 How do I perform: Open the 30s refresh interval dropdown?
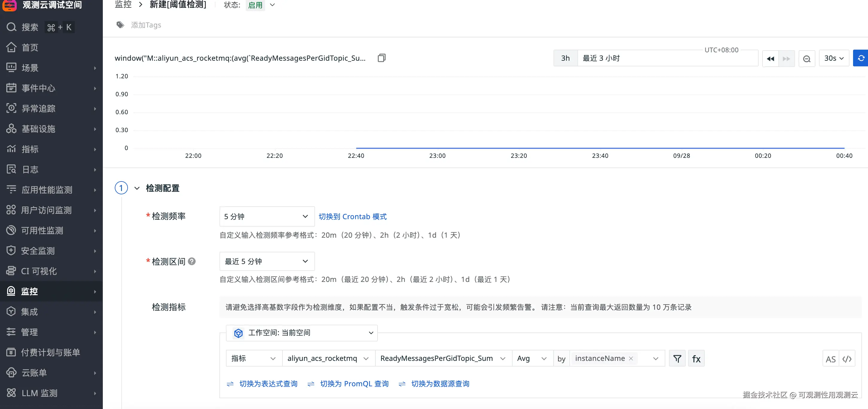[x=834, y=58]
